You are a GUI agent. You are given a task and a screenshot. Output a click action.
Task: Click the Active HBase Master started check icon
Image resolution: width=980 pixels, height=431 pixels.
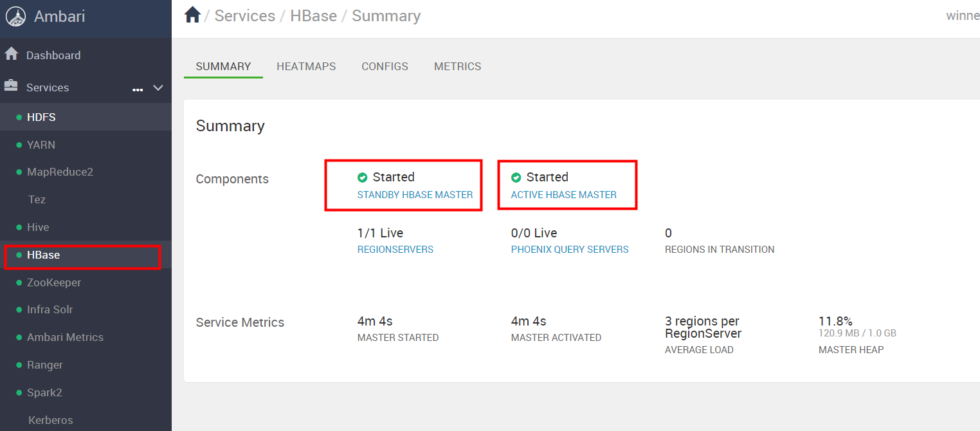coord(516,178)
